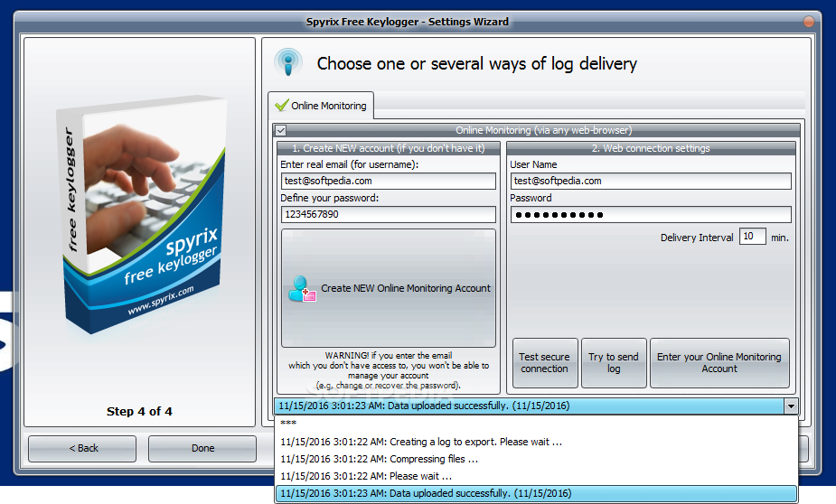Viewport: 836px width, 504px height.
Task: Select the '***' entry in log list
Action: pos(536,424)
